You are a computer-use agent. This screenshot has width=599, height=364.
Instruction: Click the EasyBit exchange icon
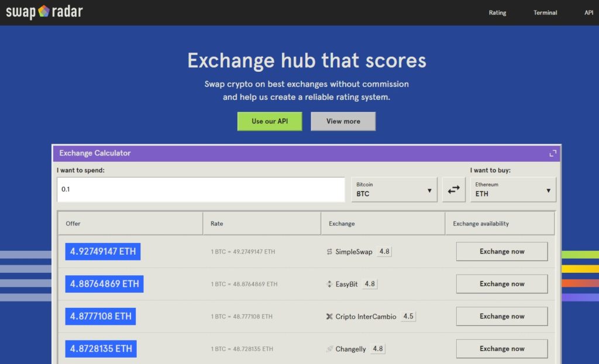coord(329,285)
